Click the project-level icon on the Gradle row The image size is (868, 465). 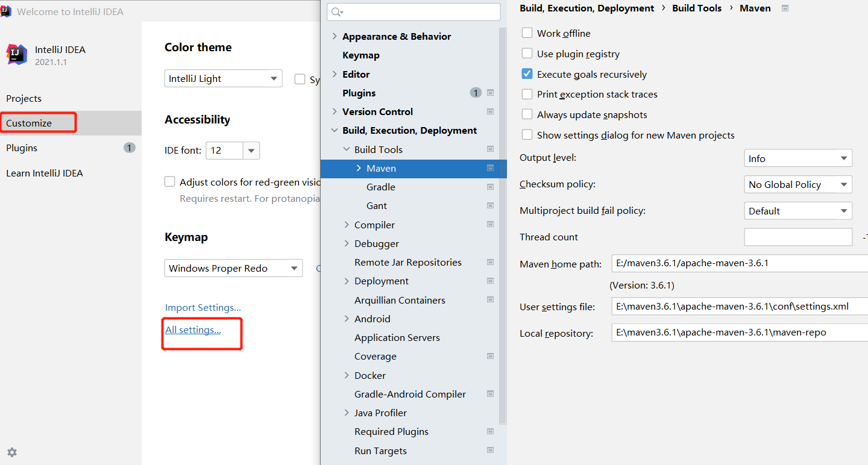(x=491, y=187)
